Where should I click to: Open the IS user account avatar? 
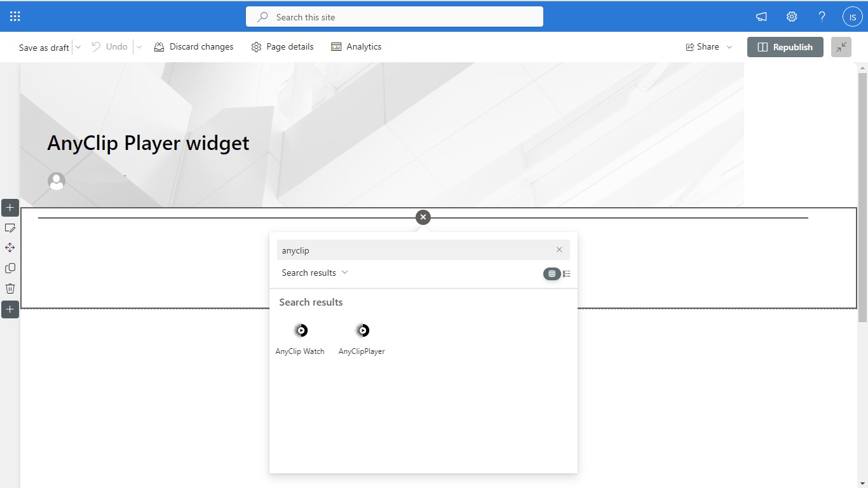852,17
